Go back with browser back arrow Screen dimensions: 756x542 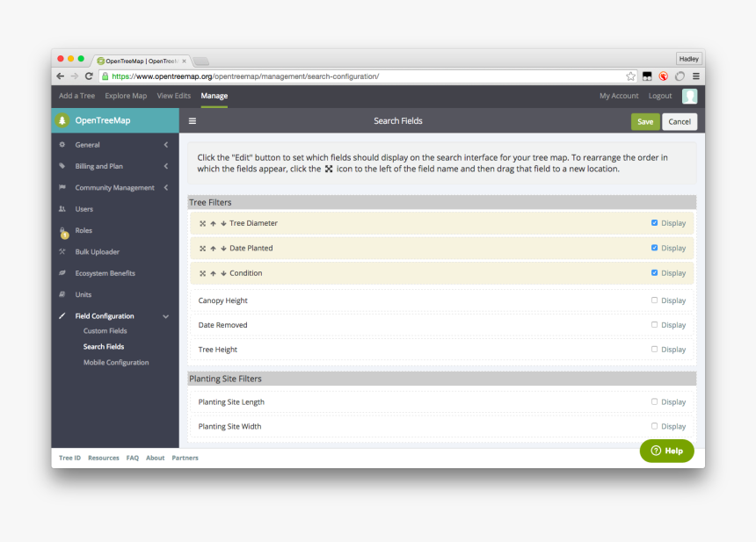click(61, 76)
